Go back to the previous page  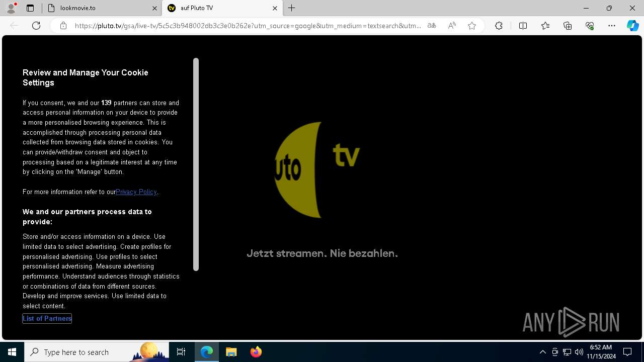tap(14, 26)
